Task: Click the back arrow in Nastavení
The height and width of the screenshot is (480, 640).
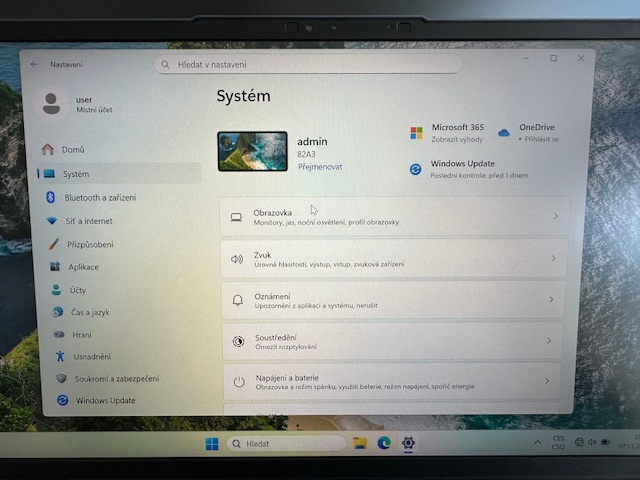Action: (x=34, y=64)
